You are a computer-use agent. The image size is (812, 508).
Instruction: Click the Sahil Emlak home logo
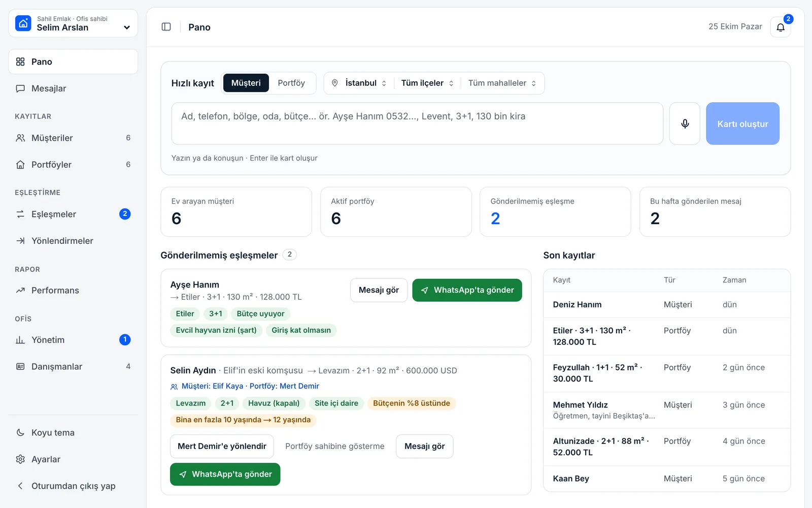pyautogui.click(x=23, y=23)
